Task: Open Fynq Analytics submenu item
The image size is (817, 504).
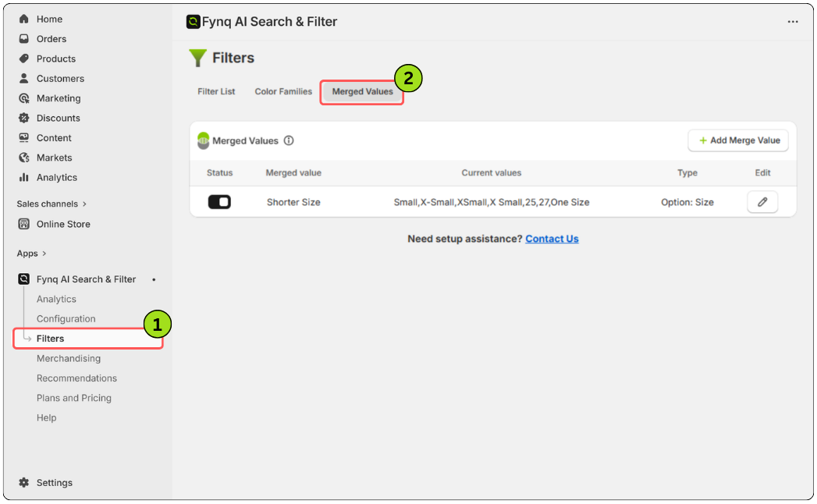Action: coord(56,299)
